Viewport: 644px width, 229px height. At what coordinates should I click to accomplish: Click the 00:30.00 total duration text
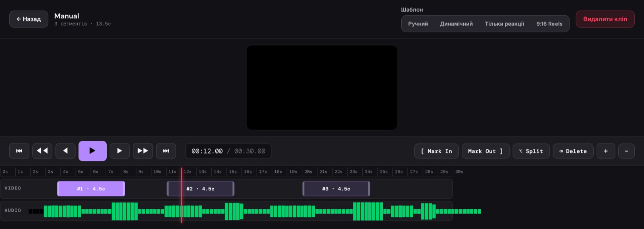(250, 151)
